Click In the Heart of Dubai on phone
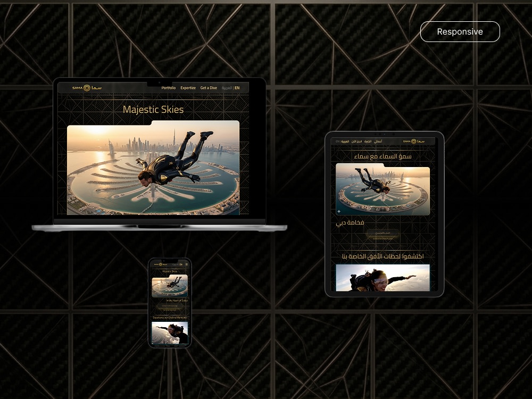This screenshot has width=532, height=399. point(177,301)
